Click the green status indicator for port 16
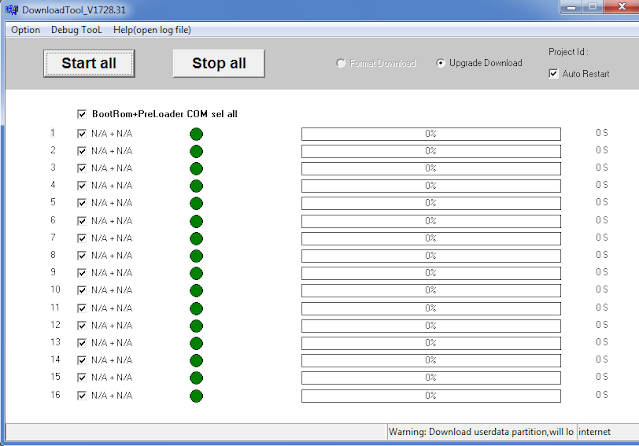Image resolution: width=639 pixels, height=446 pixels. [196, 396]
